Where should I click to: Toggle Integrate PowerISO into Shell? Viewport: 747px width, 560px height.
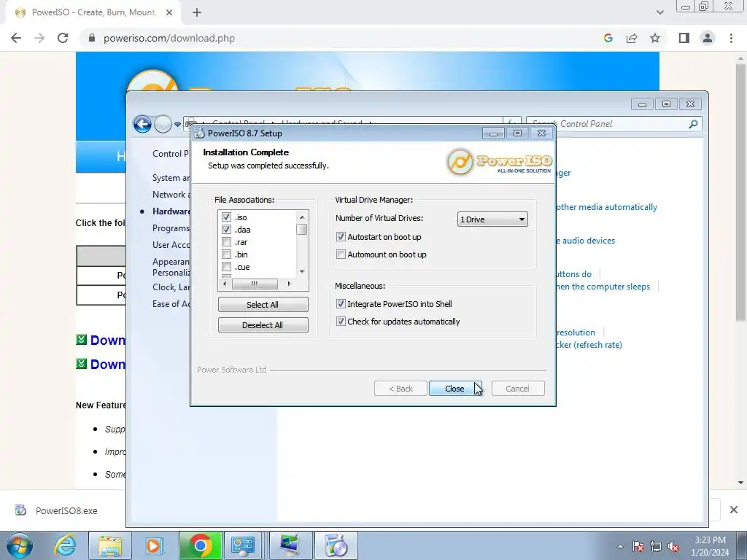341,304
